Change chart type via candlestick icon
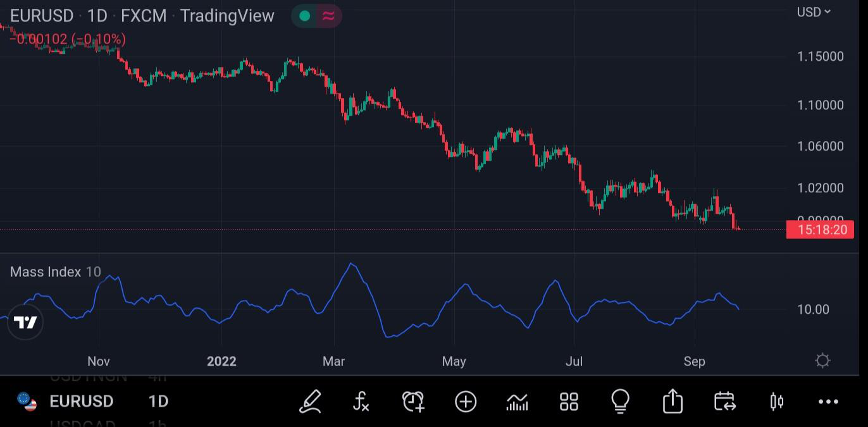 (776, 402)
